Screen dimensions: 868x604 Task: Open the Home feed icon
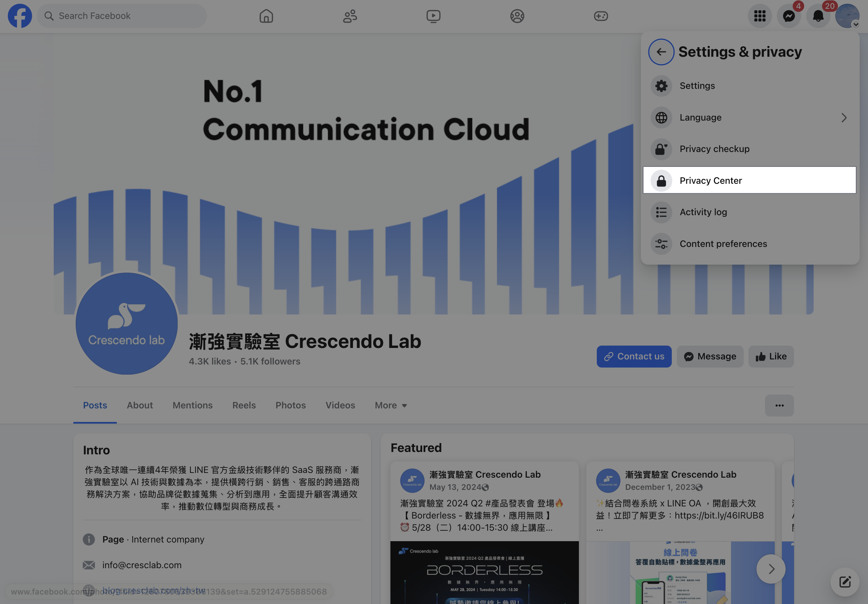[266, 16]
